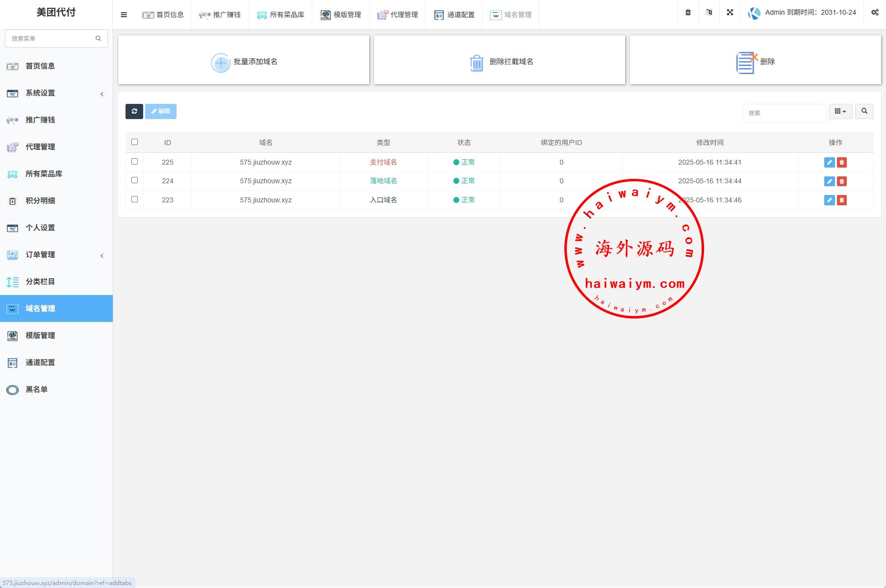
Task: Open 黑名单 in the sidebar
Action: pos(37,390)
